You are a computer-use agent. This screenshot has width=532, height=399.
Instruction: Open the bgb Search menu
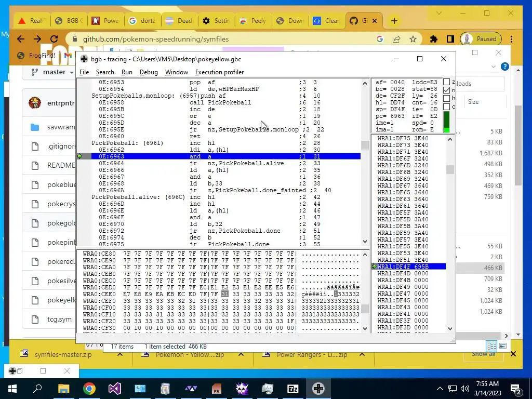pos(105,72)
